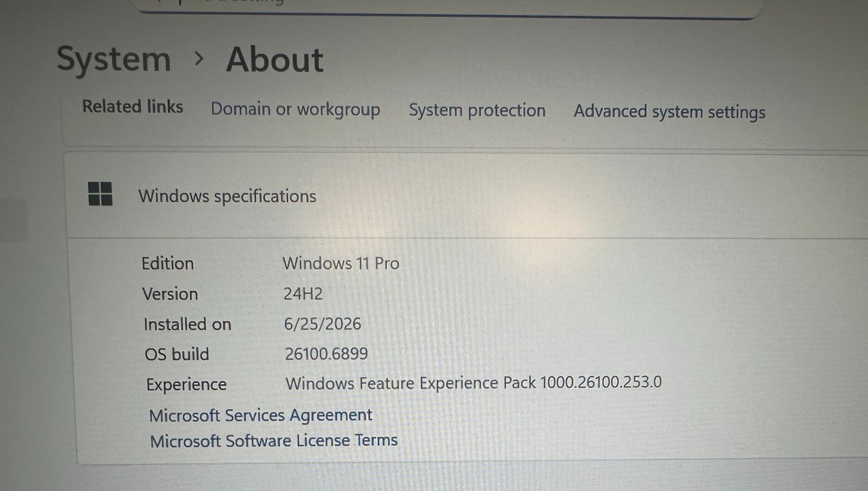Click the Windows logo icon beside Windows specifications

100,194
